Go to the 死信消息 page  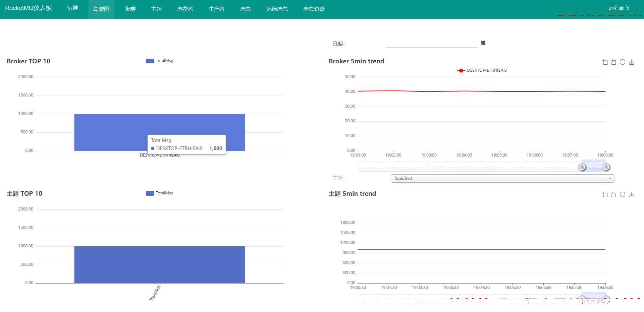277,9
